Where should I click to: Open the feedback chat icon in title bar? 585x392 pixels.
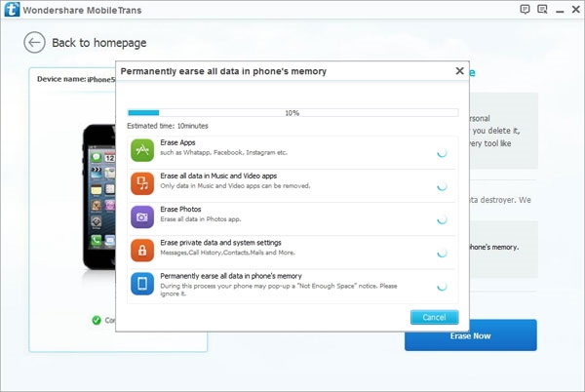click(525, 10)
